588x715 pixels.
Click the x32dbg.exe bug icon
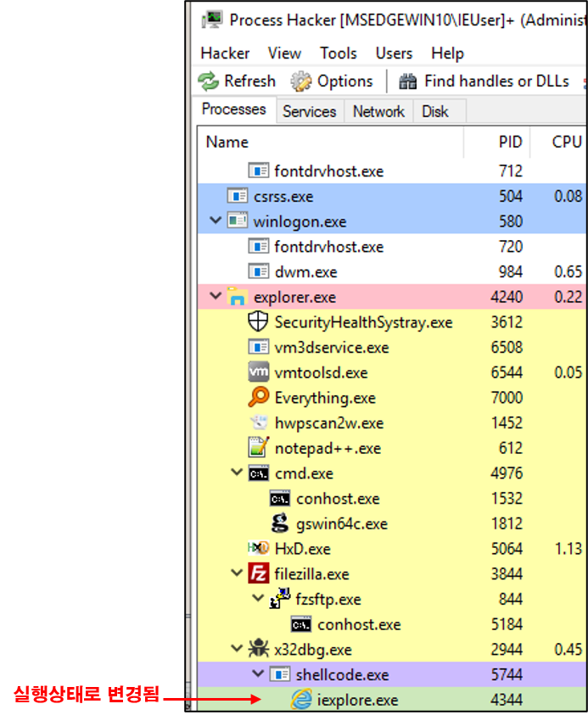tap(258, 649)
